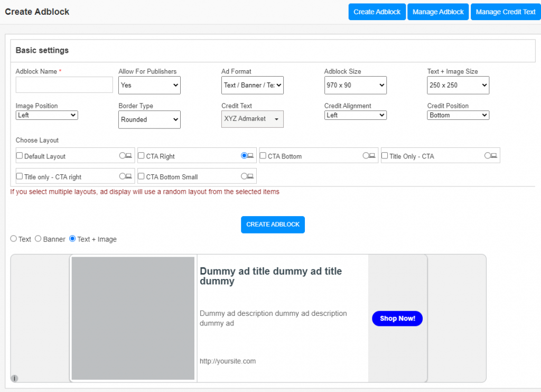Switch to Manage Adblock
The height and width of the screenshot is (392, 541).
tap(437, 12)
